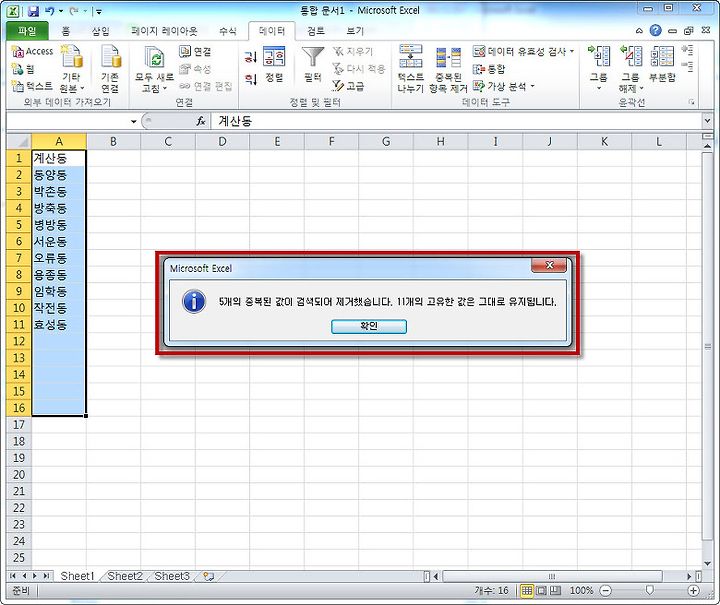Click the insert function fx icon
Screen dimensions: 720x605
201,121
